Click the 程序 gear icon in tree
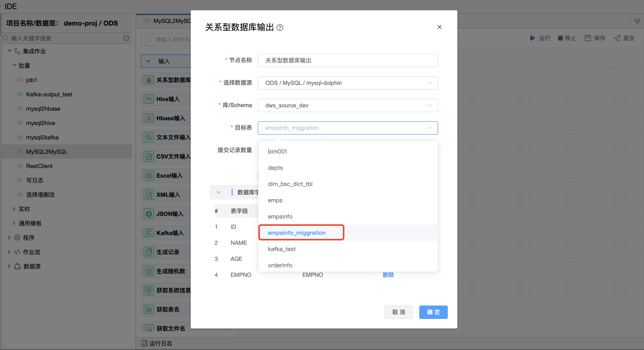 [17, 238]
